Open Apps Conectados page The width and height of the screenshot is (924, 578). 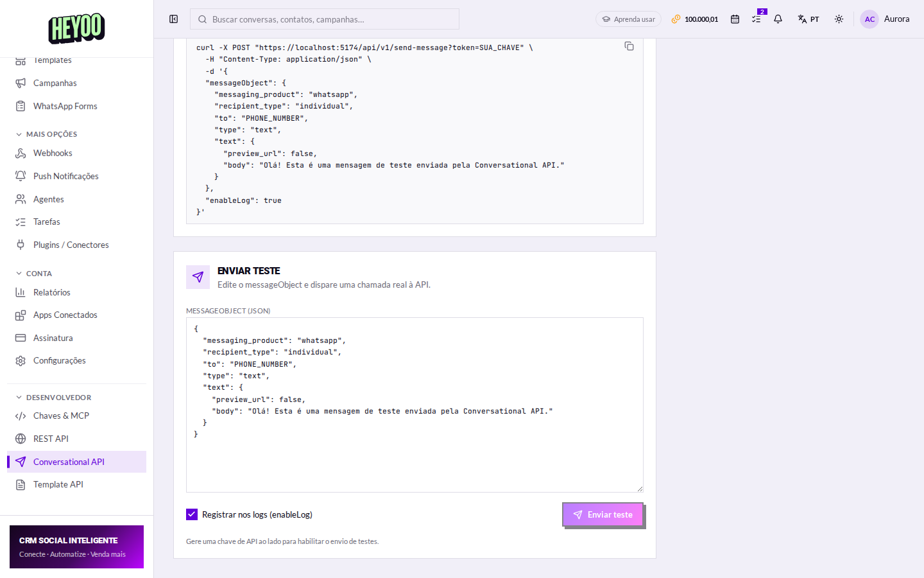(76, 315)
